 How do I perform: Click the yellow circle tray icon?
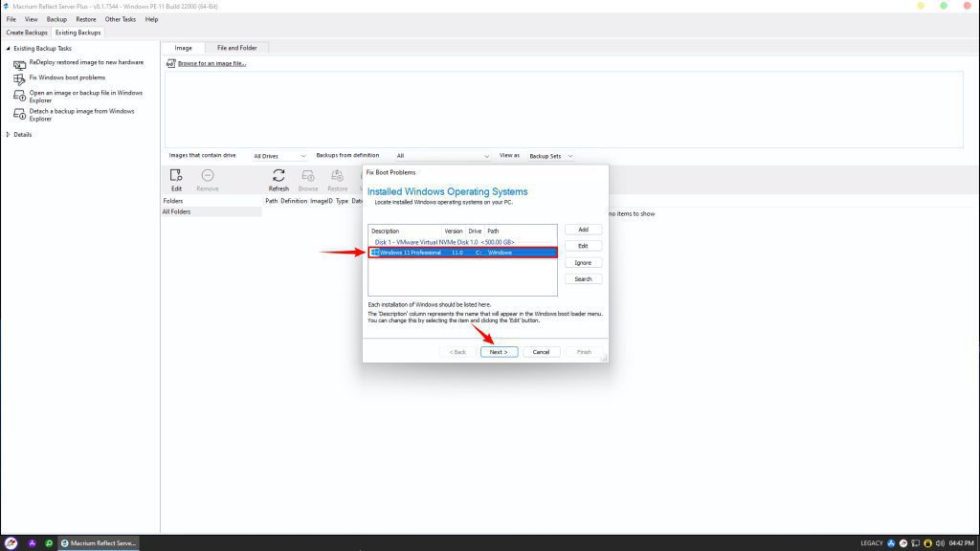coord(927,543)
